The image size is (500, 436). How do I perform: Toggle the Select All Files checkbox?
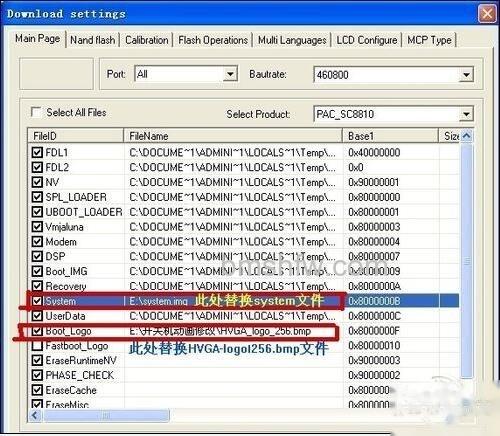(x=36, y=112)
